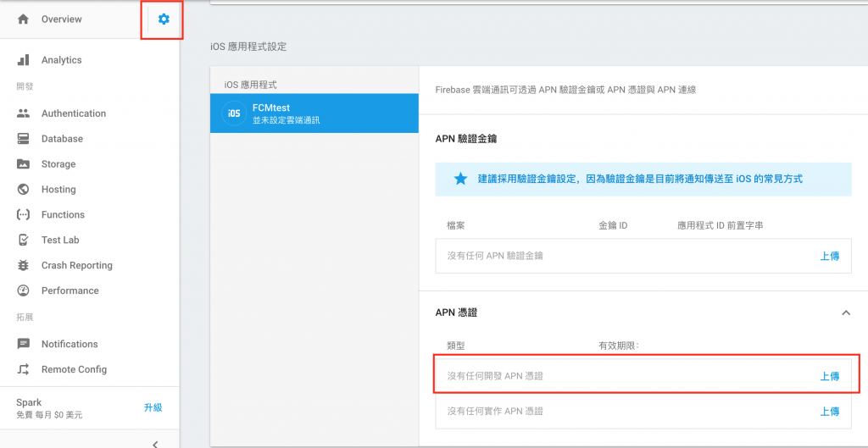Screen dimensions: 868x448
Task: Click the Database icon
Action: [23, 139]
